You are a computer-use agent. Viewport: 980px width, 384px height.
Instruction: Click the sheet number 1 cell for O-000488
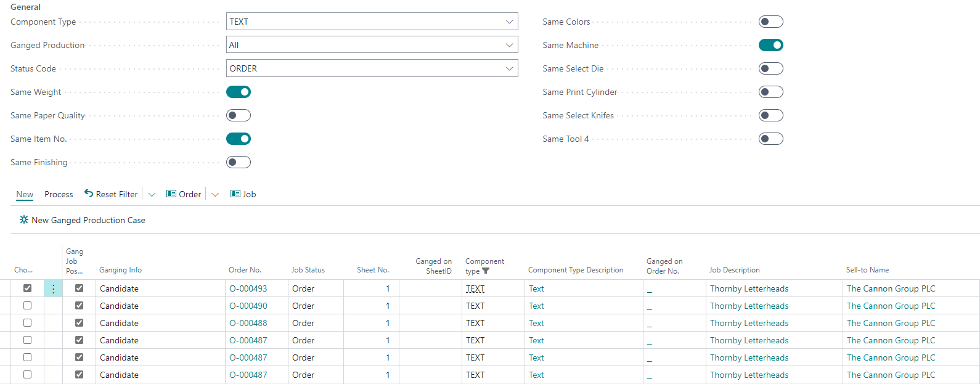coord(371,323)
